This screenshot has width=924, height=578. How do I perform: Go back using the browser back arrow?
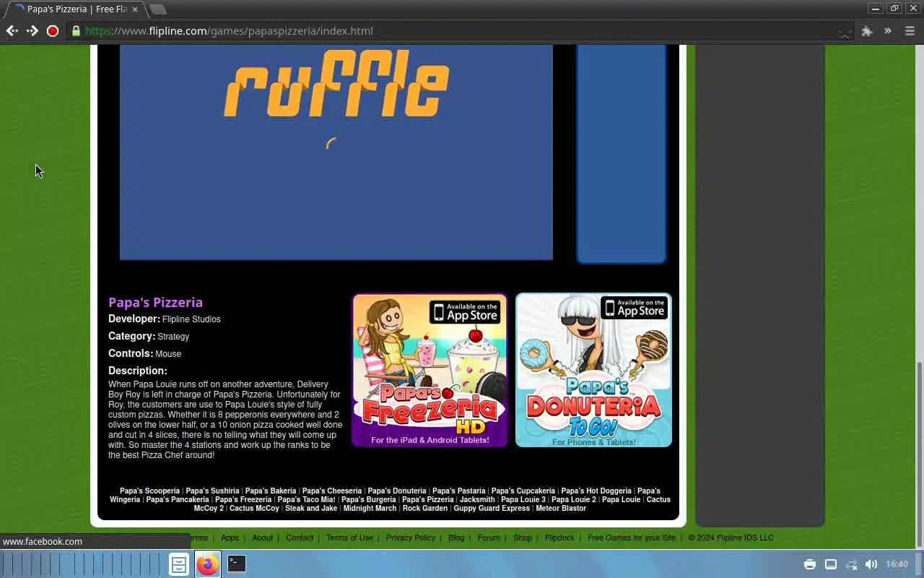[x=12, y=31]
